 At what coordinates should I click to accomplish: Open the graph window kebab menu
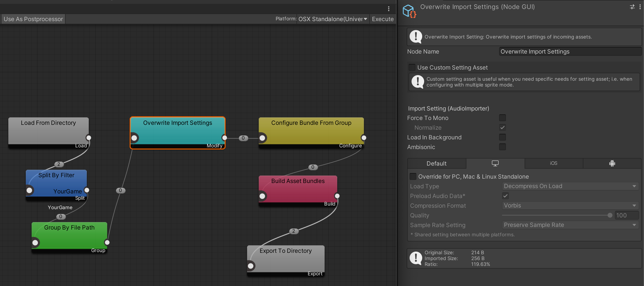[388, 9]
